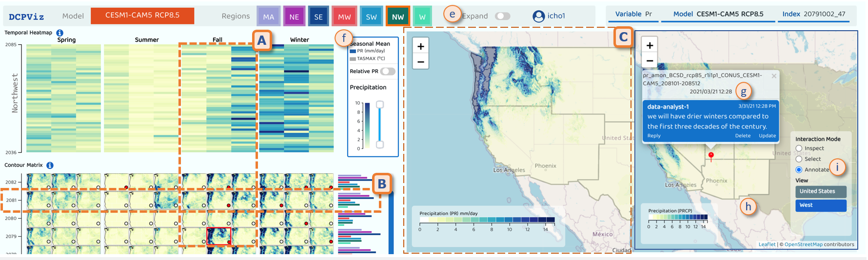Zoom out on the center map
868x260 pixels.
coord(420,62)
